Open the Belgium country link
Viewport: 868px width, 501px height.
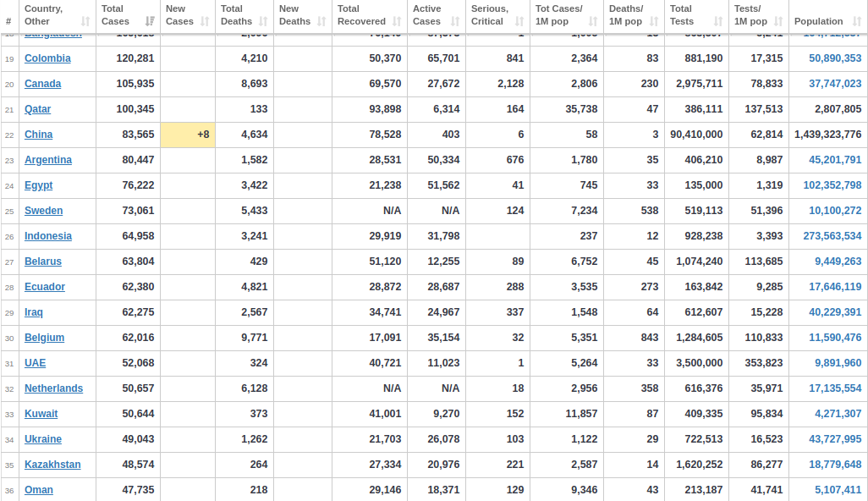[44, 338]
